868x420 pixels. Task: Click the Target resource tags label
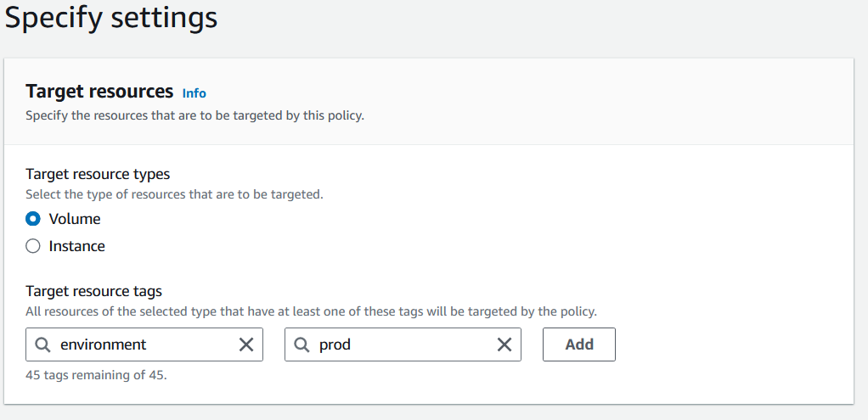[93, 291]
